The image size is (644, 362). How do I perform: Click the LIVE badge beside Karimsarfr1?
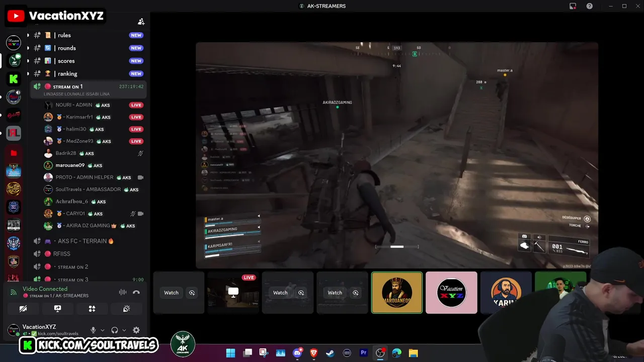click(x=136, y=117)
